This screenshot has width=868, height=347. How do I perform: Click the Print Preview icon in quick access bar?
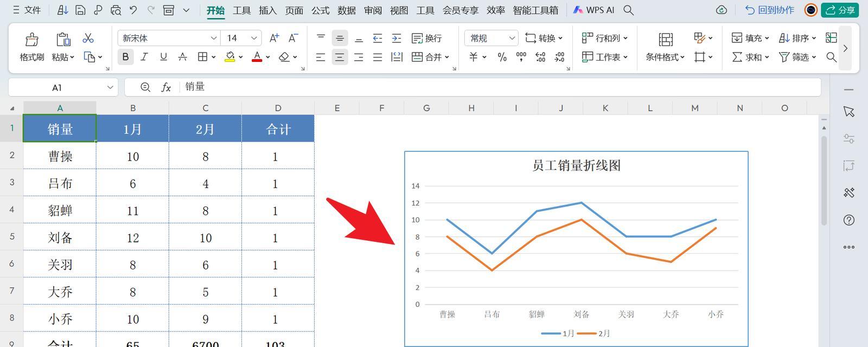coord(116,10)
